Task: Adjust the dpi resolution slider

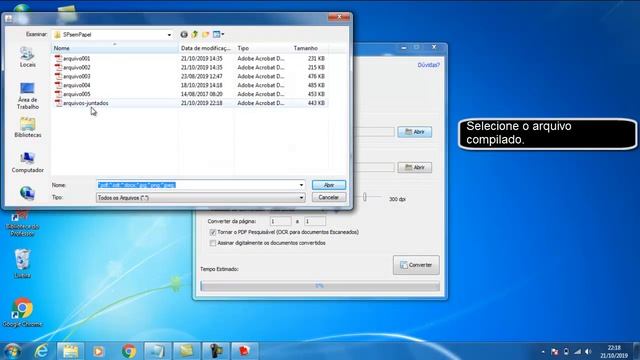Action: (365, 198)
